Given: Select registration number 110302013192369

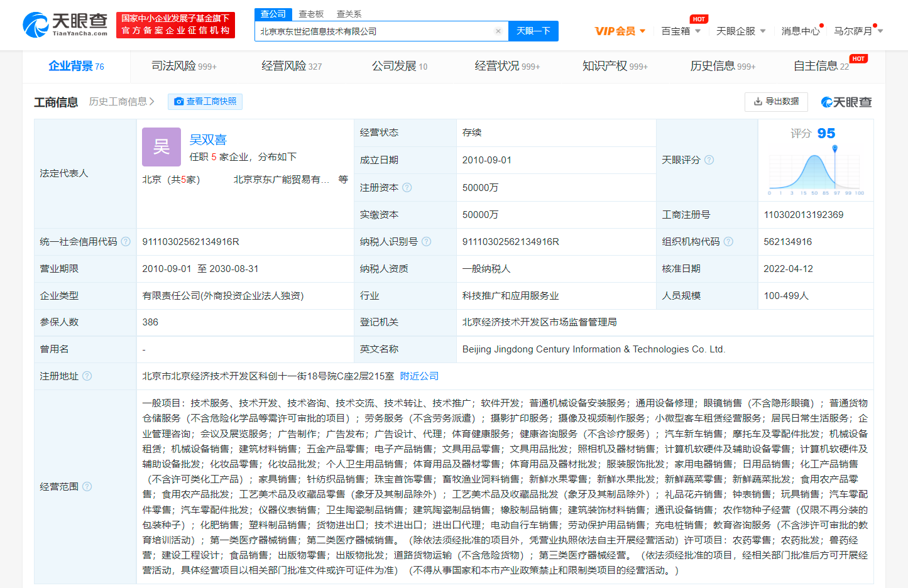Looking at the screenshot, I should tap(804, 215).
